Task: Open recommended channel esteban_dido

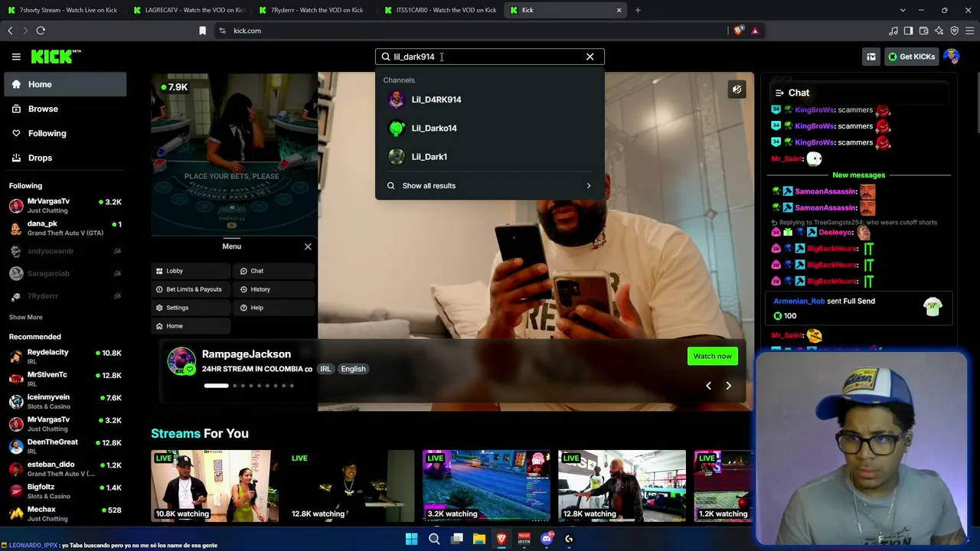Action: point(65,469)
